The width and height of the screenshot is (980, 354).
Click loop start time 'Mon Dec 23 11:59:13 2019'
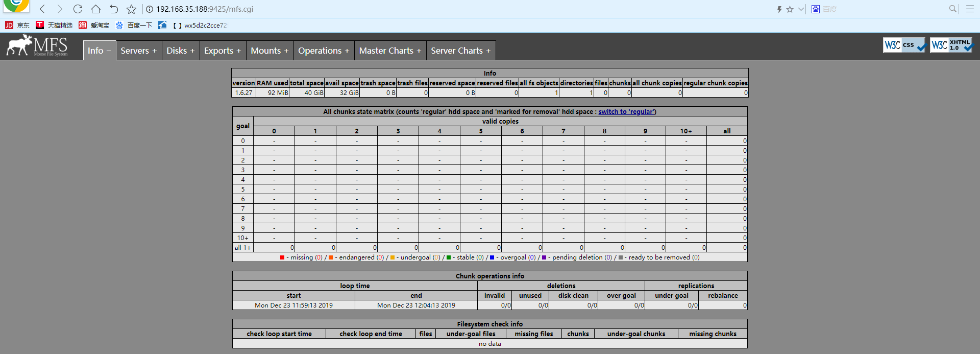(x=293, y=305)
